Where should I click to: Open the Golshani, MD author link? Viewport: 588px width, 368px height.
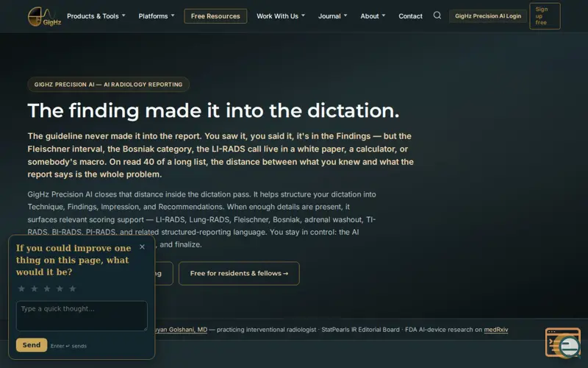[x=182, y=330]
